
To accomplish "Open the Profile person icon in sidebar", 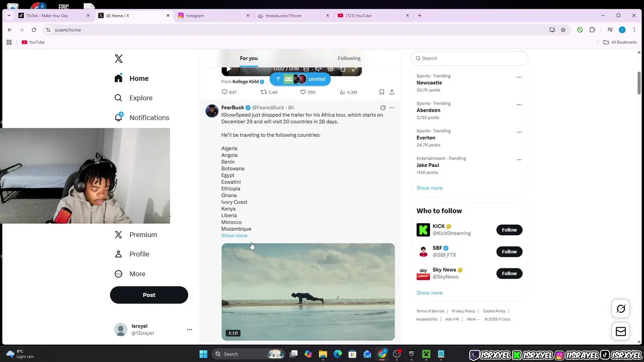I will coord(118,254).
